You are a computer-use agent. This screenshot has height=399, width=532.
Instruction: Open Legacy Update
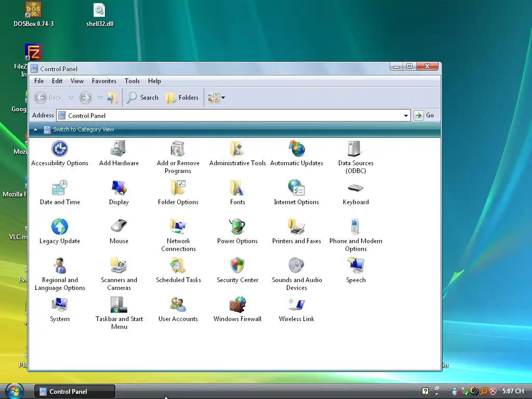(60, 231)
